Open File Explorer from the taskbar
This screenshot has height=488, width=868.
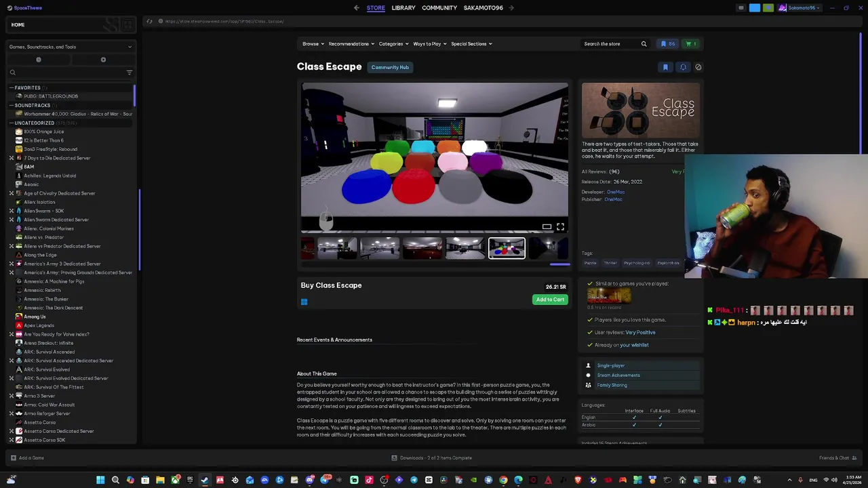point(160,480)
